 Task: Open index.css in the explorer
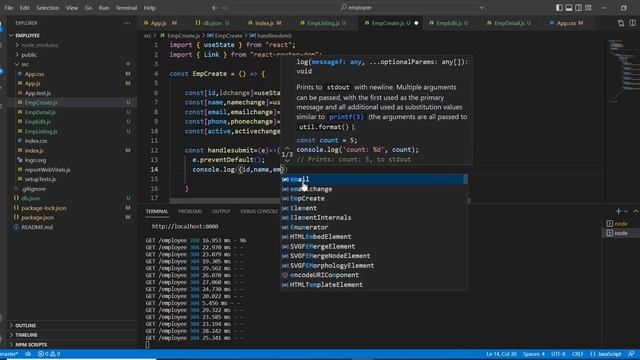pos(36,141)
